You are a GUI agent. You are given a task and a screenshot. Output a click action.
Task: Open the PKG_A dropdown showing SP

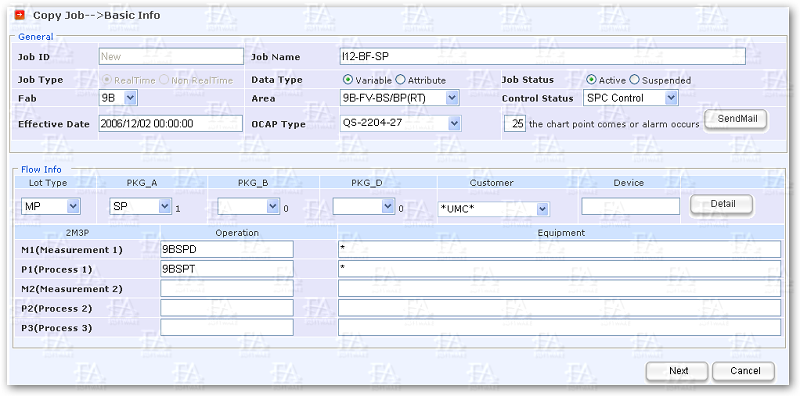click(x=141, y=206)
